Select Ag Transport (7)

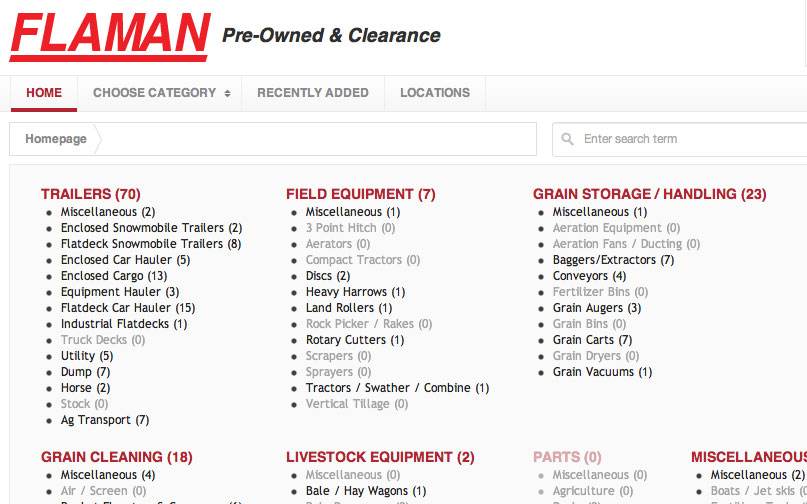105,420
